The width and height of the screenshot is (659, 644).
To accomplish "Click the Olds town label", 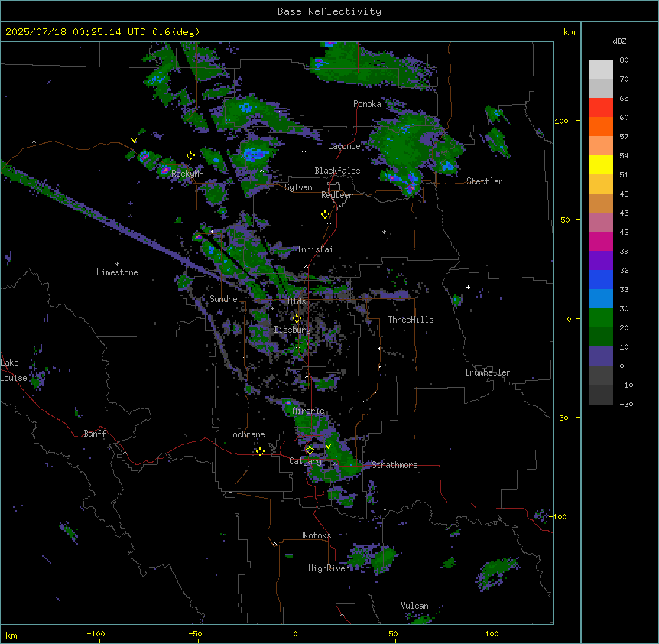I will point(297,301).
